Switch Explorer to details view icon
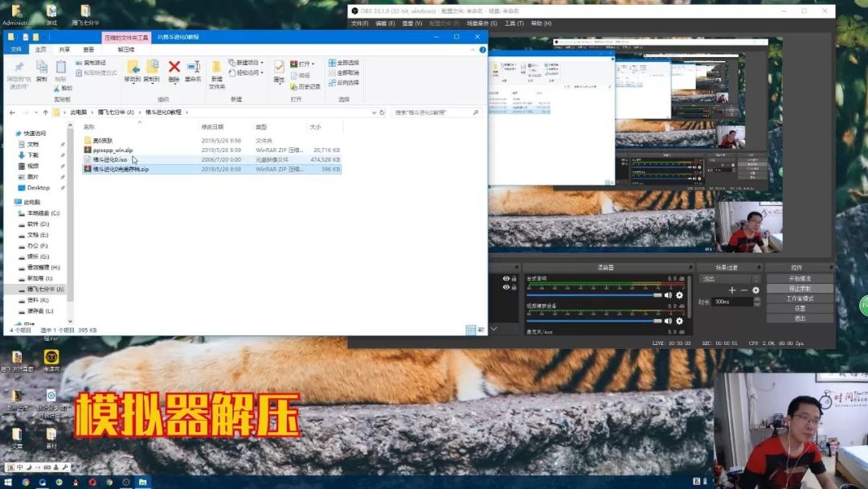 (470, 330)
